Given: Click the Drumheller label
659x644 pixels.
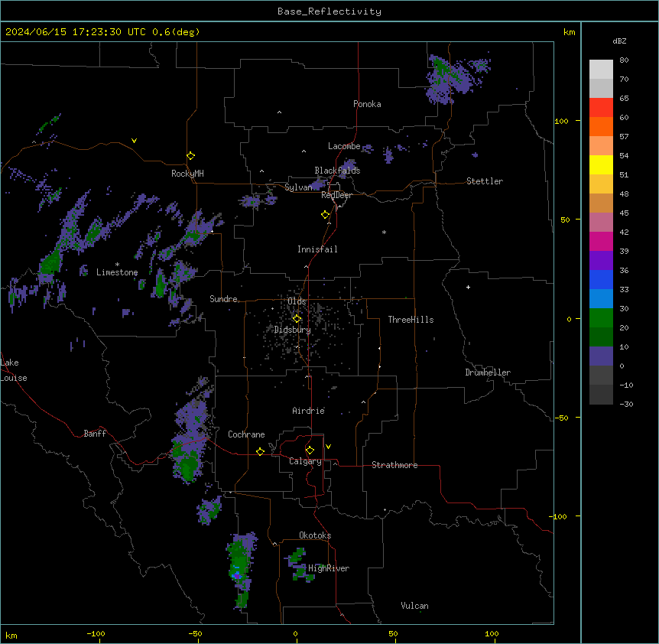Looking at the screenshot, I should pyautogui.click(x=488, y=372).
